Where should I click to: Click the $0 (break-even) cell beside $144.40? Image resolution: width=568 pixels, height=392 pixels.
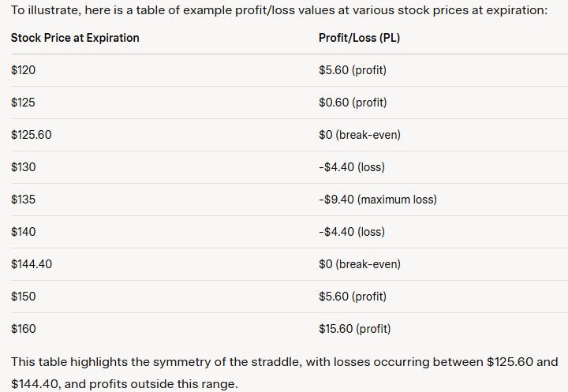359,264
